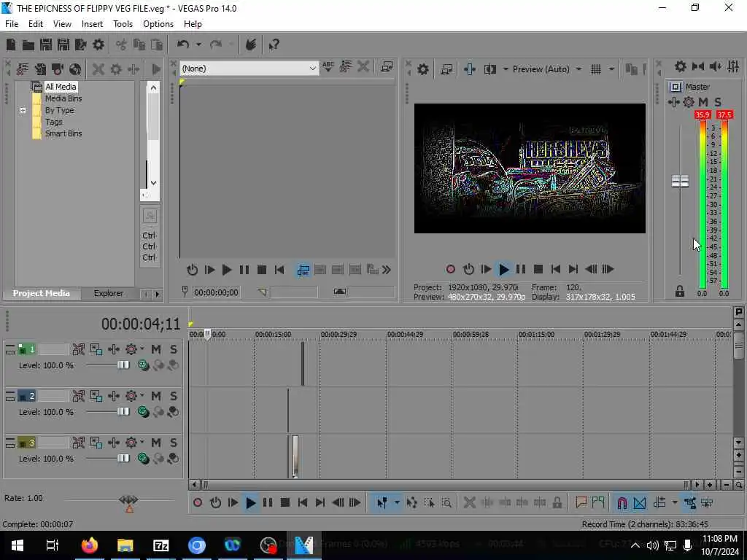Click the Hershey's video preview frame

530,168
